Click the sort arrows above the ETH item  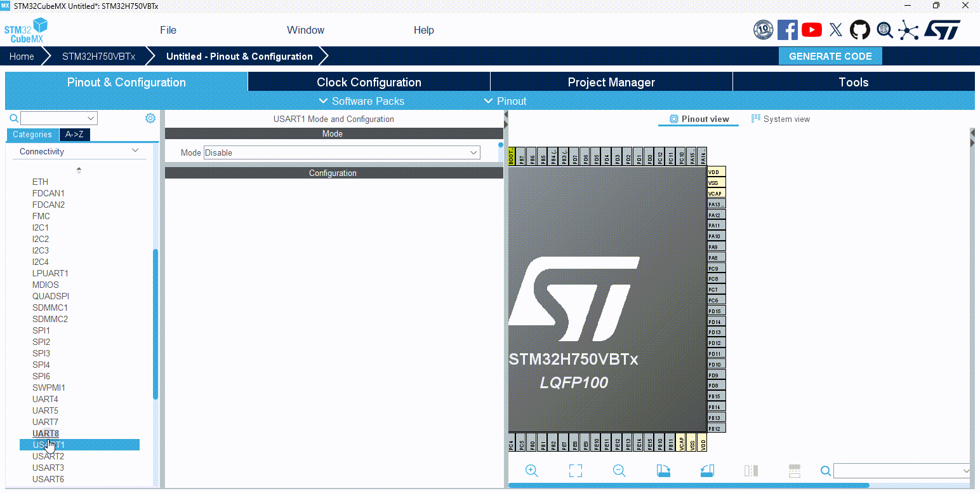79,170
